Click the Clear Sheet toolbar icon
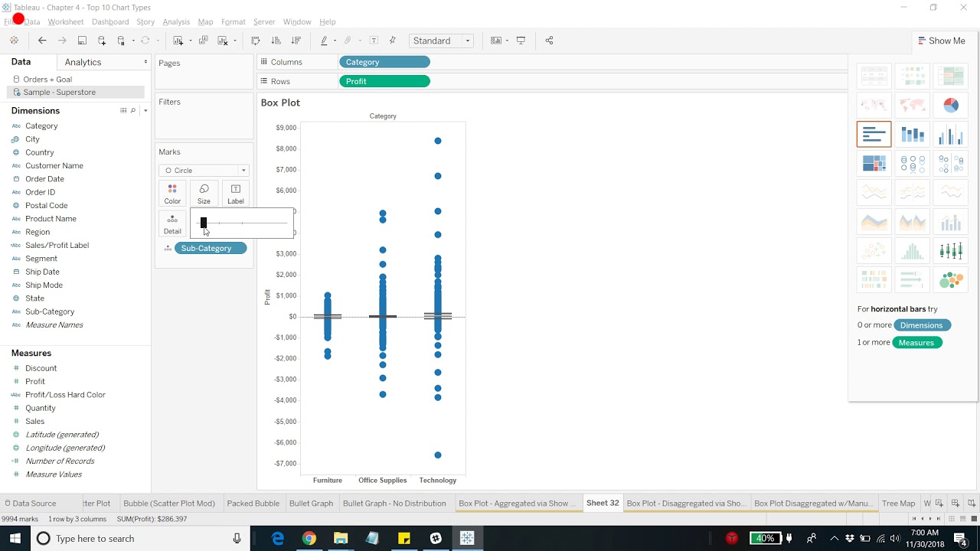Screen dimensions: 980x551 pyautogui.click(x=223, y=41)
